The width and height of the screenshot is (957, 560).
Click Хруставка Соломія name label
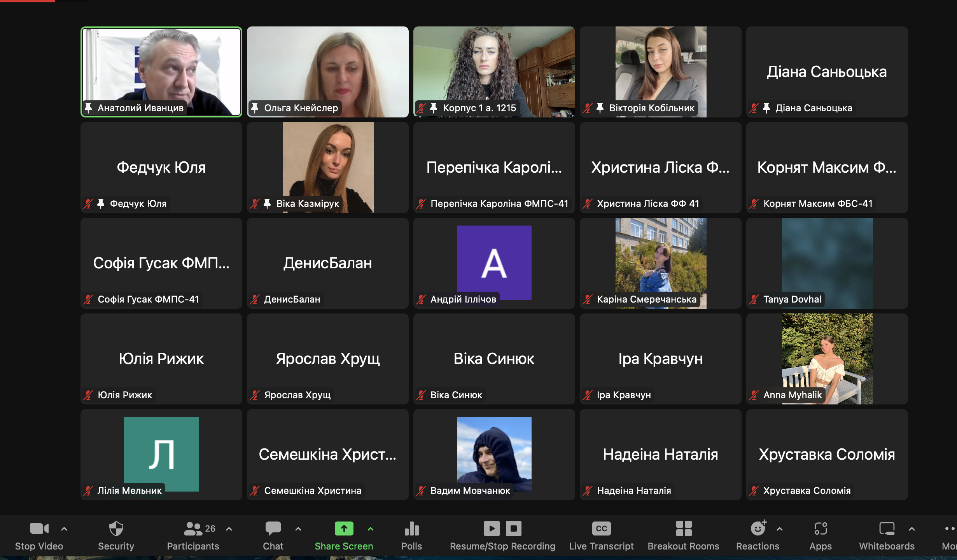(x=807, y=490)
